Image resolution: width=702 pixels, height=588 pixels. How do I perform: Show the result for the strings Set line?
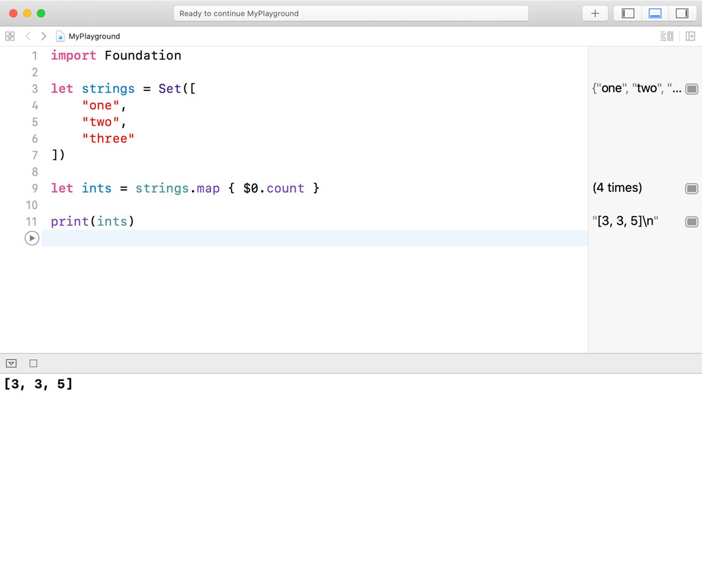692,89
